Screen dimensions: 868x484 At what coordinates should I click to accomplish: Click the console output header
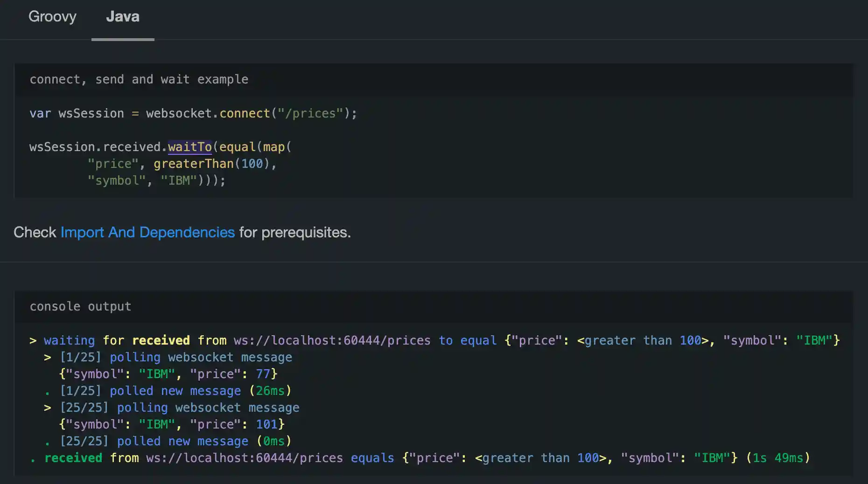click(x=80, y=306)
